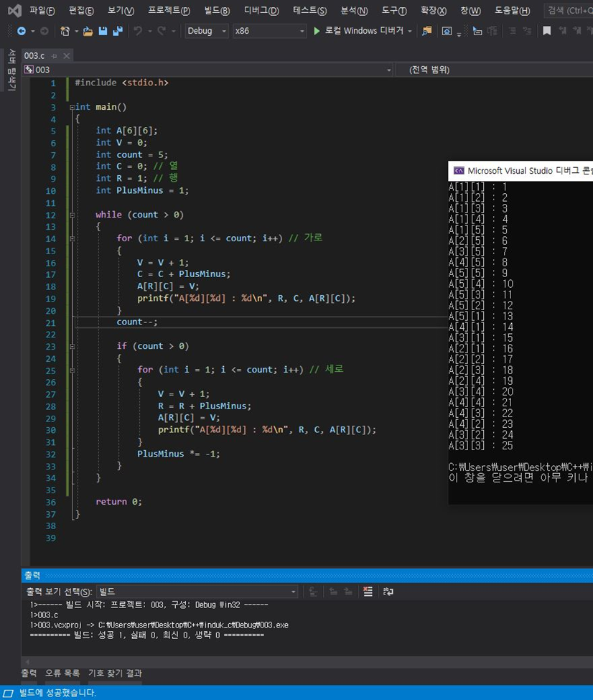Collapse the main() function outline toggle
The height and width of the screenshot is (700, 593).
click(72, 107)
